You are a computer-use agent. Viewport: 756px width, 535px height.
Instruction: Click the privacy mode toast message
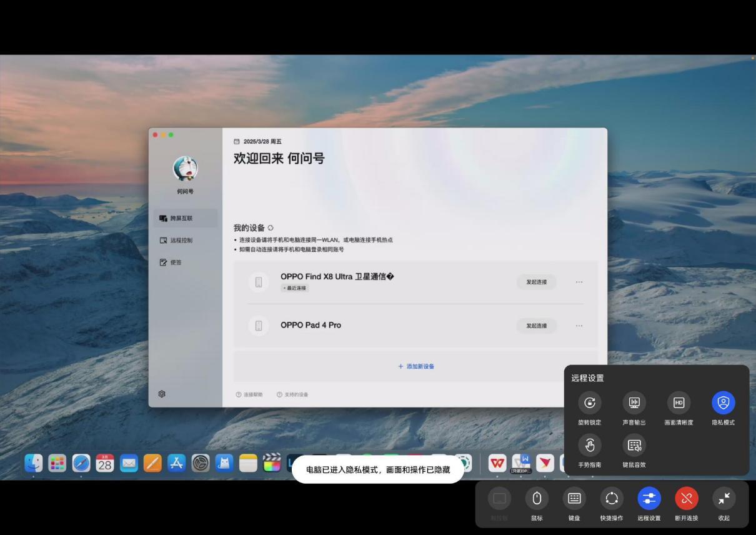pos(378,469)
